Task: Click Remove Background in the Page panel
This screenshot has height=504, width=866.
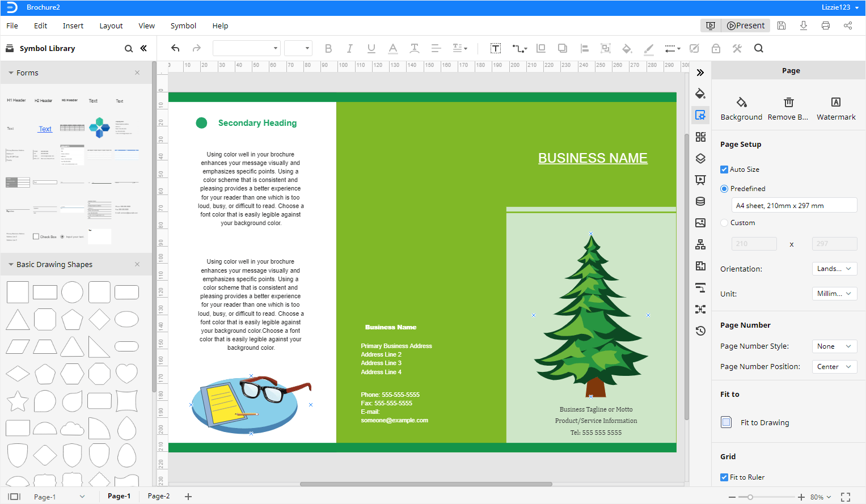Action: (788, 108)
